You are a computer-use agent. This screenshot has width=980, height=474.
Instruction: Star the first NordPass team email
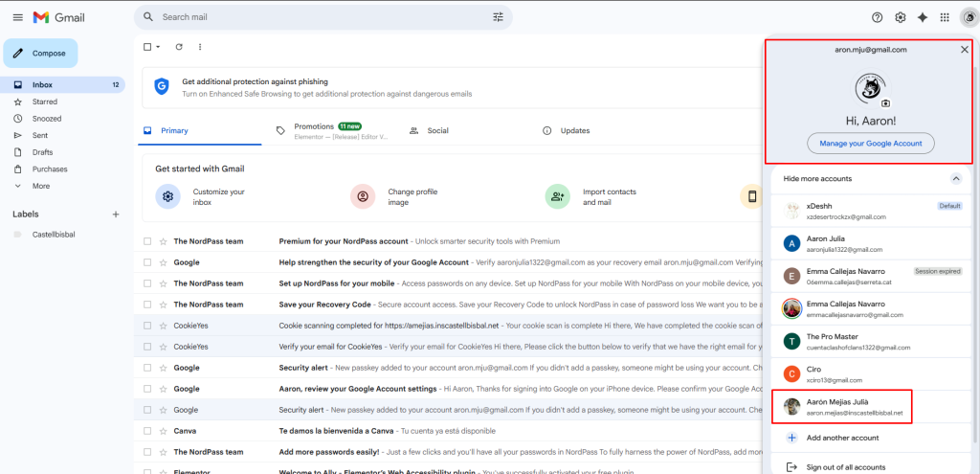(x=164, y=241)
